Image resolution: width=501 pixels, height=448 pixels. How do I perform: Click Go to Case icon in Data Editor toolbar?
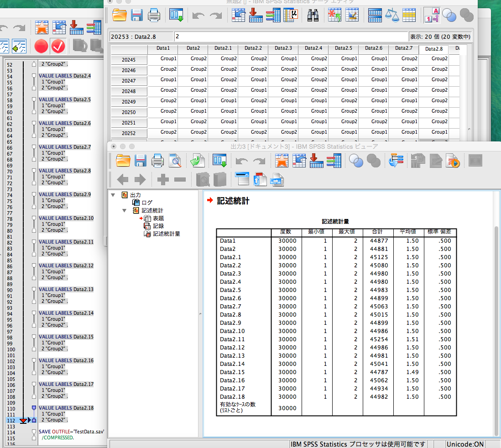point(238,15)
